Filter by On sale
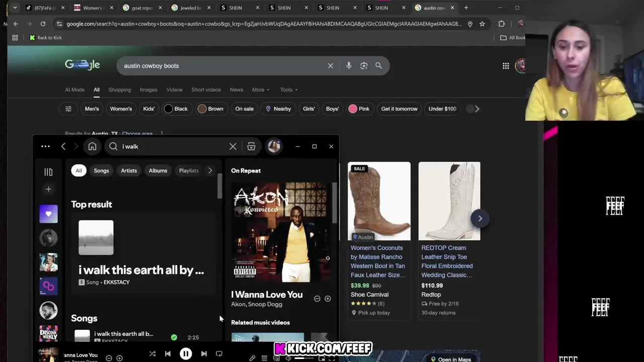This screenshot has height=362, width=644. point(245,109)
